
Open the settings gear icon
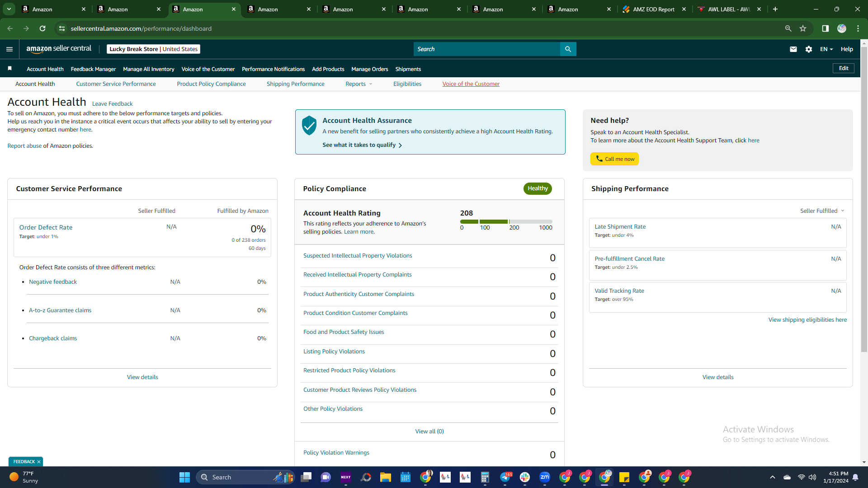click(x=809, y=49)
